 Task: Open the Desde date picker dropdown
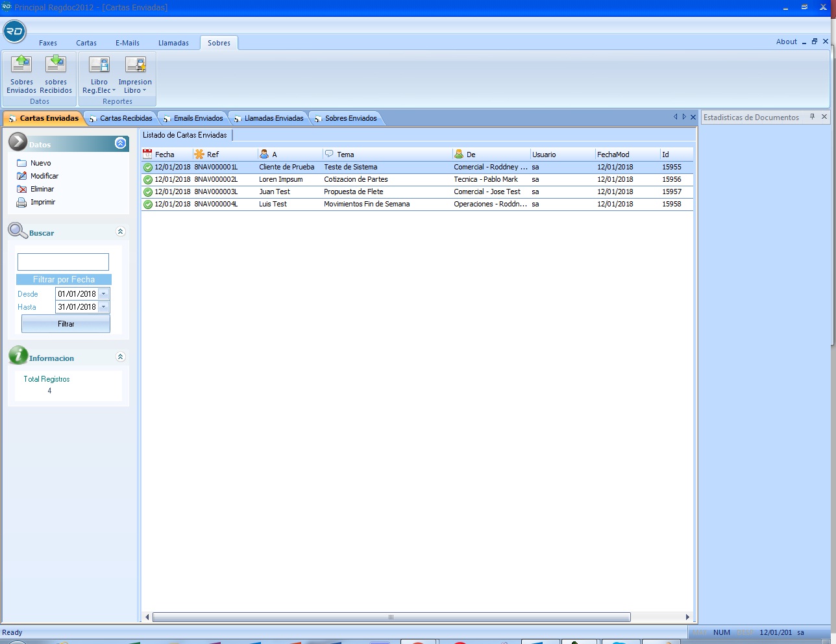[x=103, y=294]
